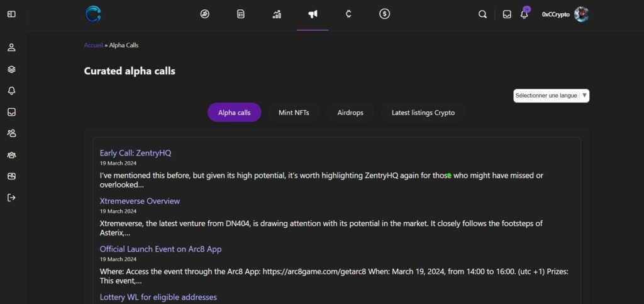Viewport: 644px width, 304px height.
Task: Switch to the Mint NFTs tab
Action: coord(294,113)
